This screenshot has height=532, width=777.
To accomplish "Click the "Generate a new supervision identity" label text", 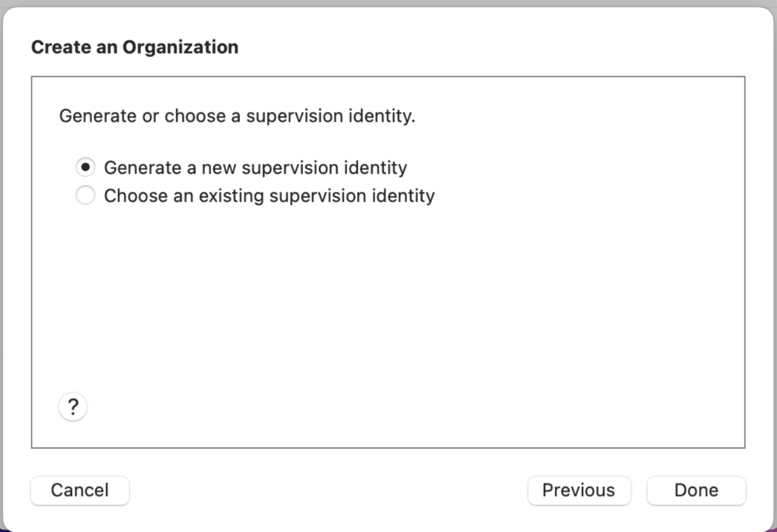I will click(x=255, y=168).
